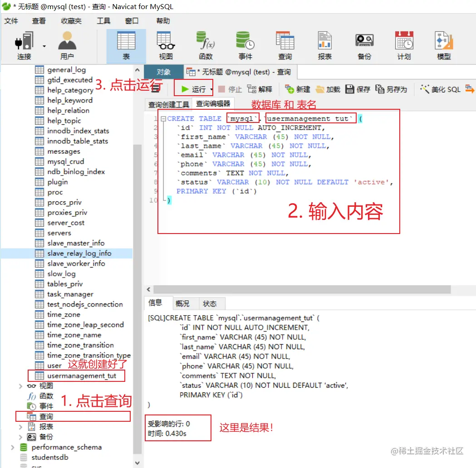
Task: Collapse the CREATE TABLE code fold
Action: [x=163, y=119]
